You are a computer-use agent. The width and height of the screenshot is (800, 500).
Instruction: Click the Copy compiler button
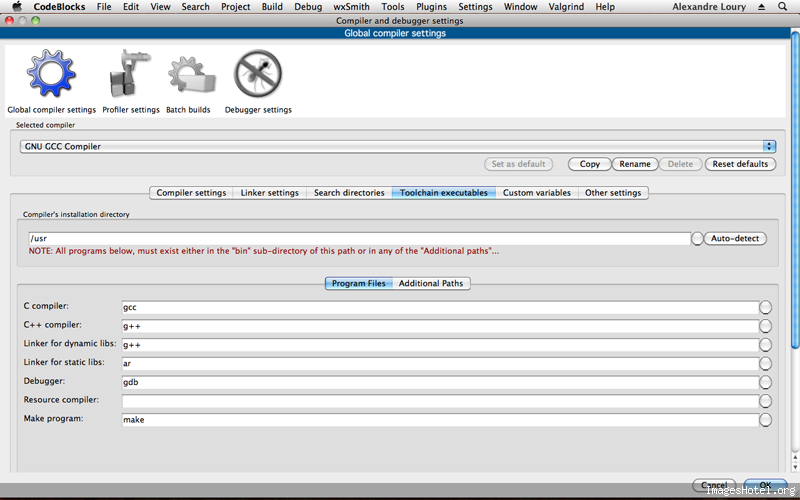tap(589, 164)
